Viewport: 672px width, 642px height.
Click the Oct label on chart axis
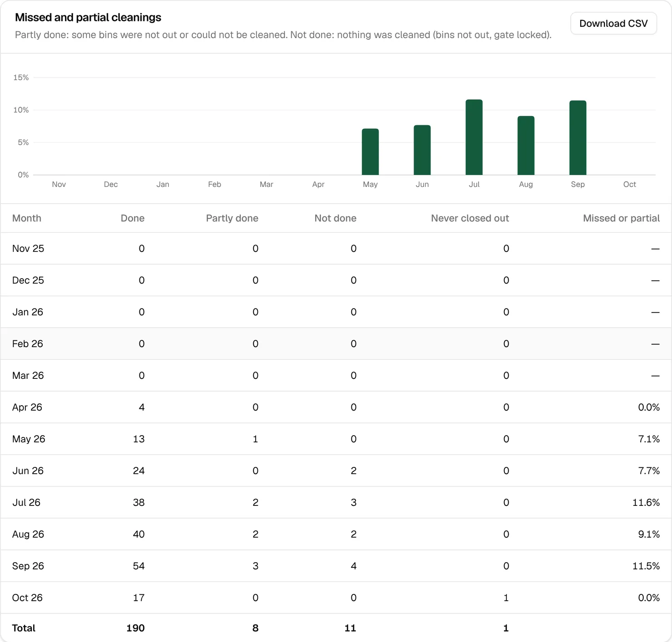629,184
